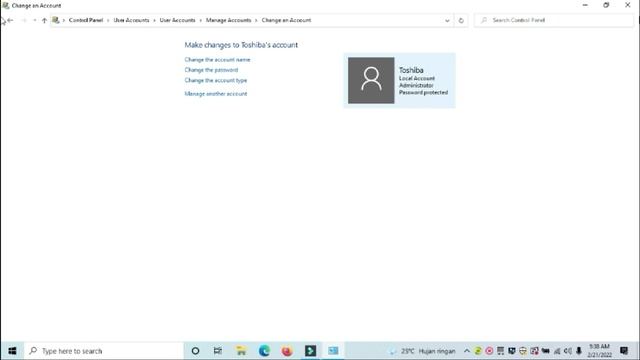Image resolution: width=640 pixels, height=360 pixels.
Task: Navigate to Manage Accounts breadcrumb
Action: pyautogui.click(x=228, y=20)
